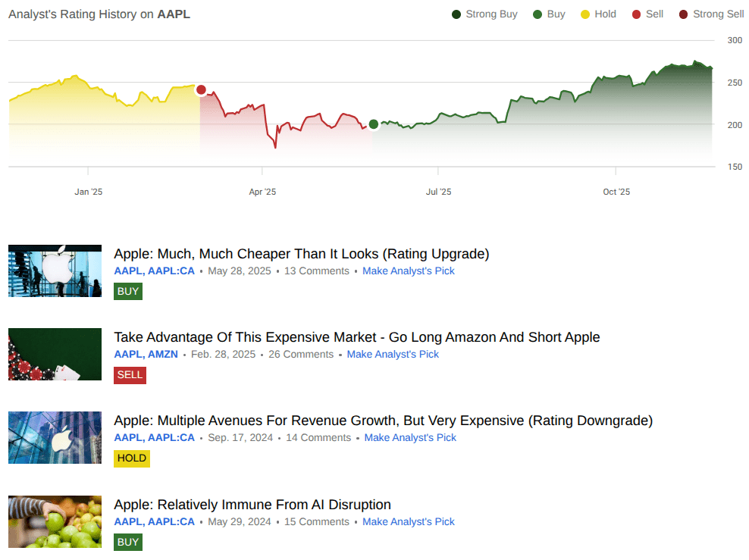Click the green apples thumbnail
This screenshot has height=560, width=749.
pos(55,521)
